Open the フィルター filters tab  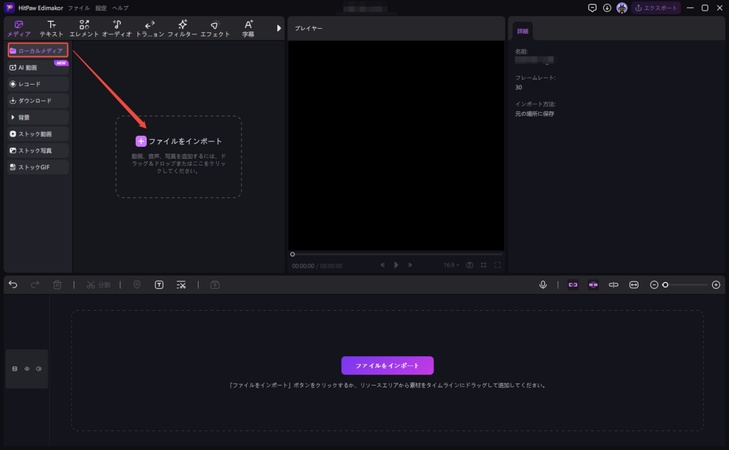tap(182, 28)
